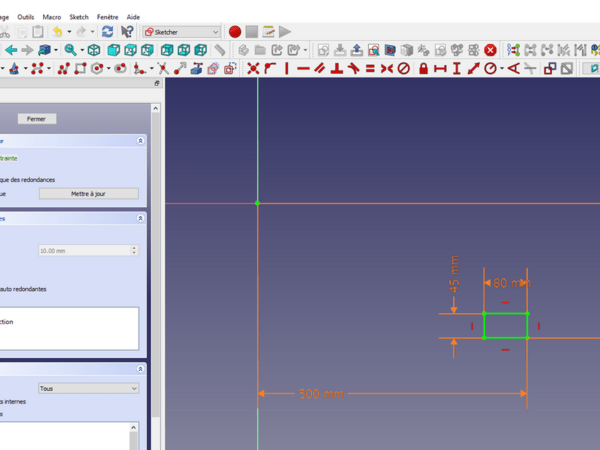600x450 pixels.
Task: Select the block constraint icon
Action: [404, 68]
